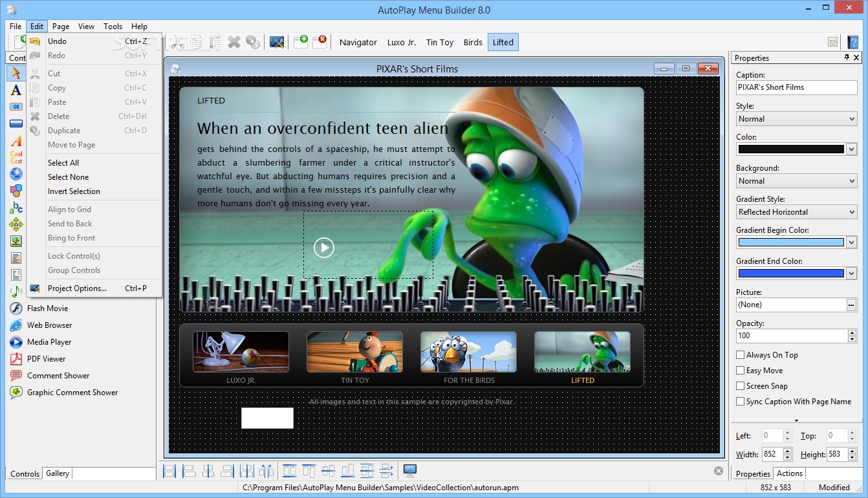Image resolution: width=868 pixels, height=498 pixels.
Task: Click the blue Gradient End Color swatch
Action: (x=791, y=274)
